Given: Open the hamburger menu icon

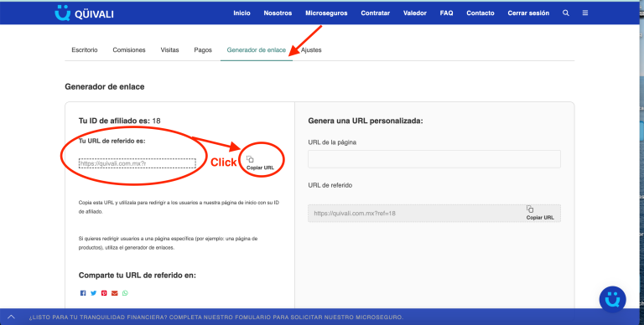Looking at the screenshot, I should tap(585, 13).
